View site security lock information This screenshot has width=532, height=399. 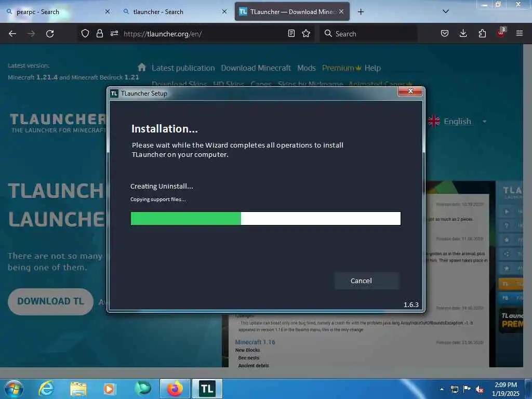[x=99, y=33]
